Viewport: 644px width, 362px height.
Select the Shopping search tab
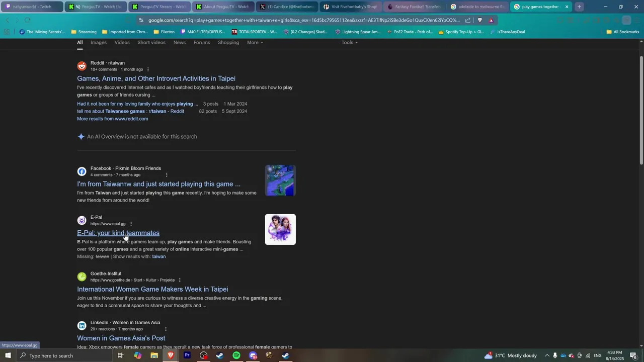coord(228,42)
